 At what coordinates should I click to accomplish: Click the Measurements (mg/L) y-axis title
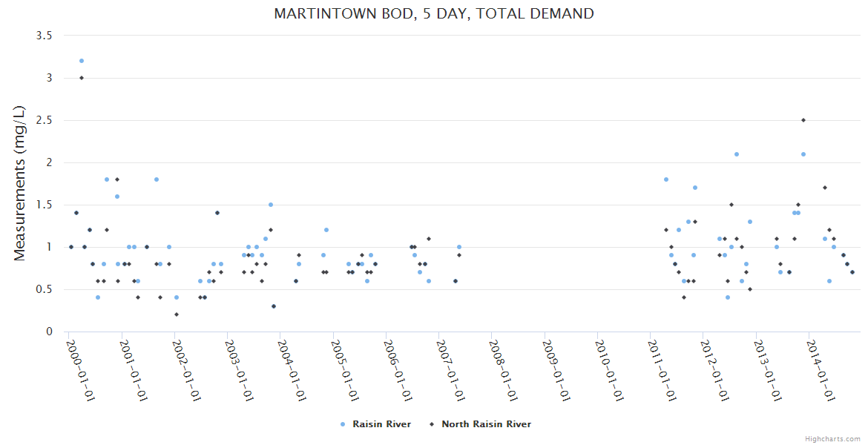point(20,183)
